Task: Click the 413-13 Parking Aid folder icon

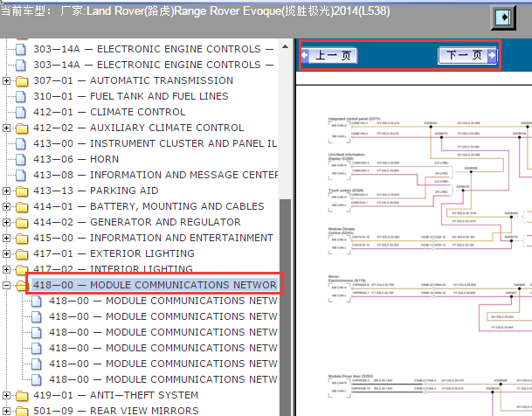Action: point(22,191)
